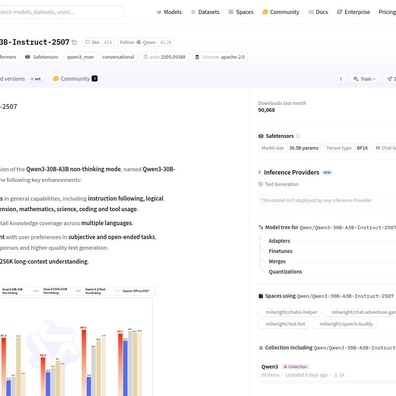The image size is (396, 396).
Task: Click the 1k upvote count on Qwen3 collection
Action: 339,375
